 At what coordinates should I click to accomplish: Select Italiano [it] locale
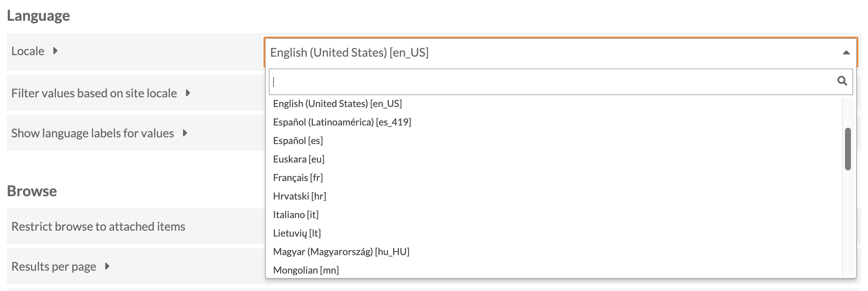pyautogui.click(x=295, y=215)
